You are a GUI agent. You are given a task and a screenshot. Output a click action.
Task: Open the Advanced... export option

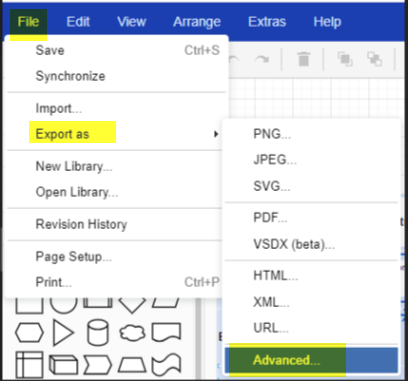311,360
